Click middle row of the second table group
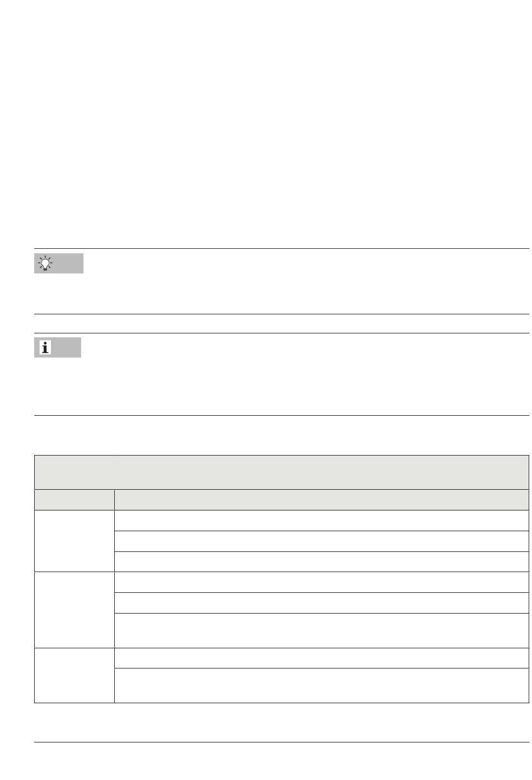Viewport: 532px width, 780px height. (321, 603)
